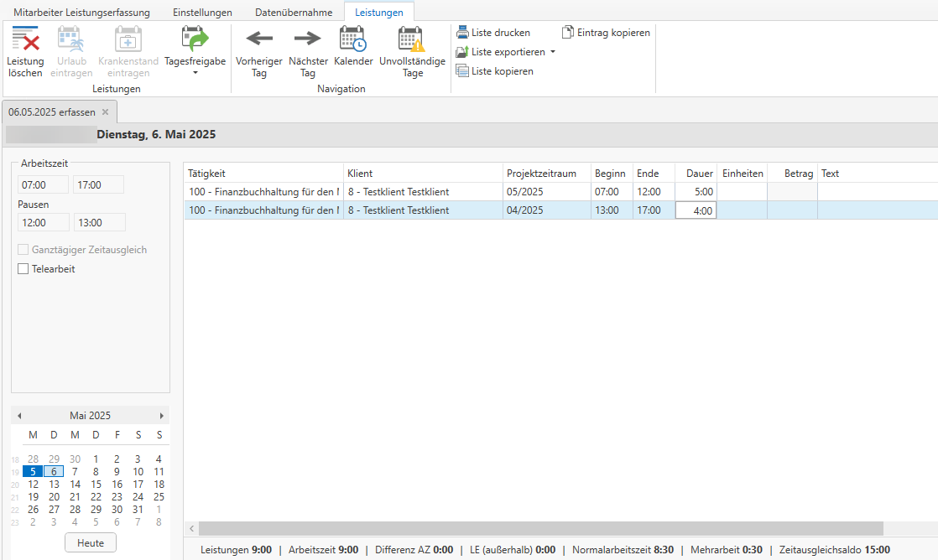938x560 pixels.
Task: Open the Tagesfreigabe dropdown
Action: click(x=195, y=73)
